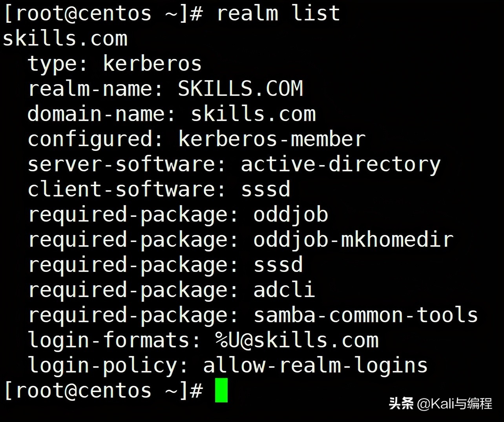Image resolution: width=504 pixels, height=422 pixels.
Task: Click the domain-name value 'skills.com'
Action: point(253,114)
